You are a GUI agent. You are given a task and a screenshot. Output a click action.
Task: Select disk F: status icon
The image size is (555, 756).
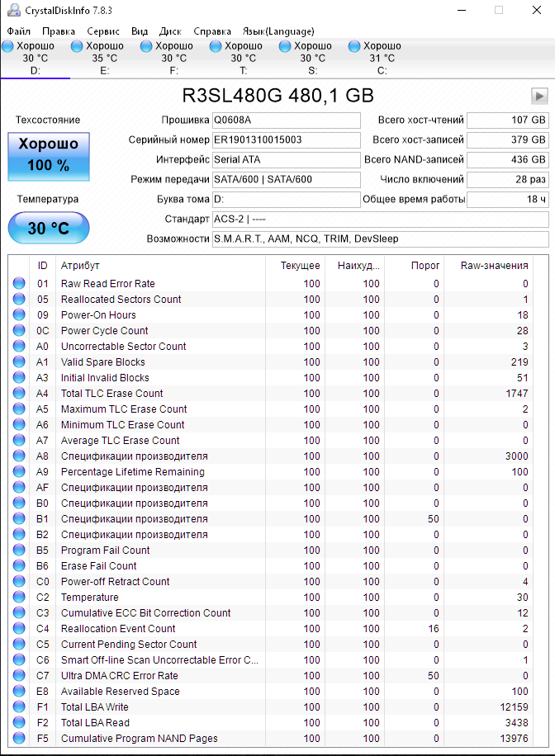[146, 46]
